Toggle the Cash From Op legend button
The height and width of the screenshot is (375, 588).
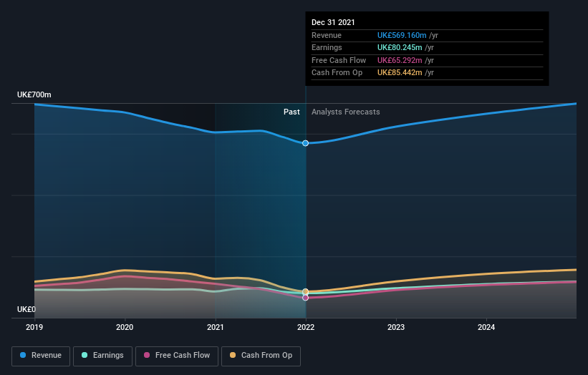pos(261,356)
